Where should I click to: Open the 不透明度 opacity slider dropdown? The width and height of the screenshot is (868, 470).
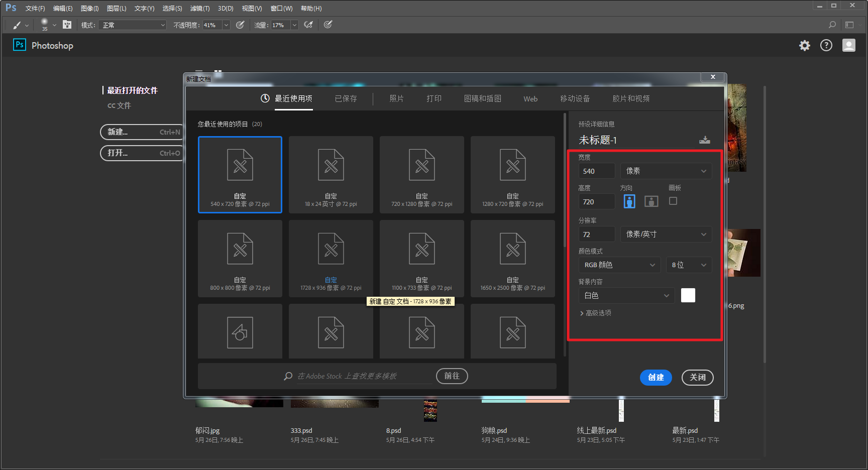226,25
